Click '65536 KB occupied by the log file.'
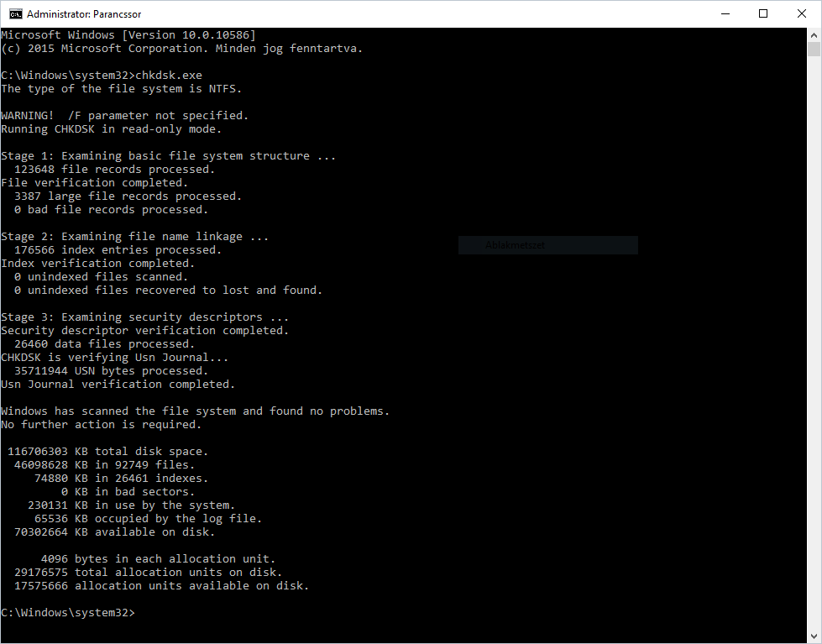The image size is (822, 644). (148, 519)
